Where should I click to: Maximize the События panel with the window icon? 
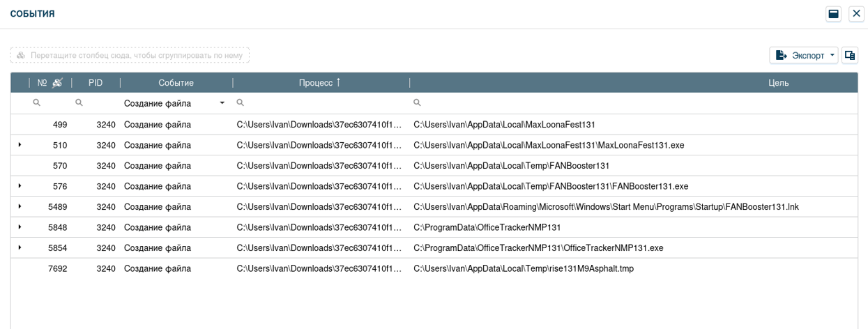tap(833, 14)
